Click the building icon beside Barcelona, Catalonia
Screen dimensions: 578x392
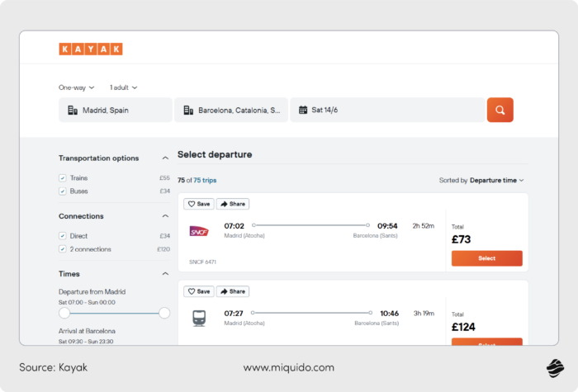point(188,110)
